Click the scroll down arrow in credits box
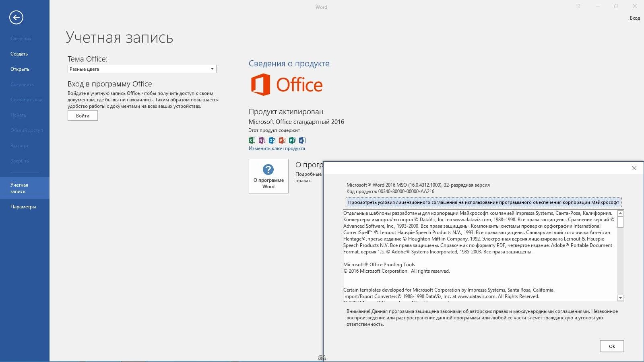Screen dimensions: 644x362 click(x=620, y=298)
